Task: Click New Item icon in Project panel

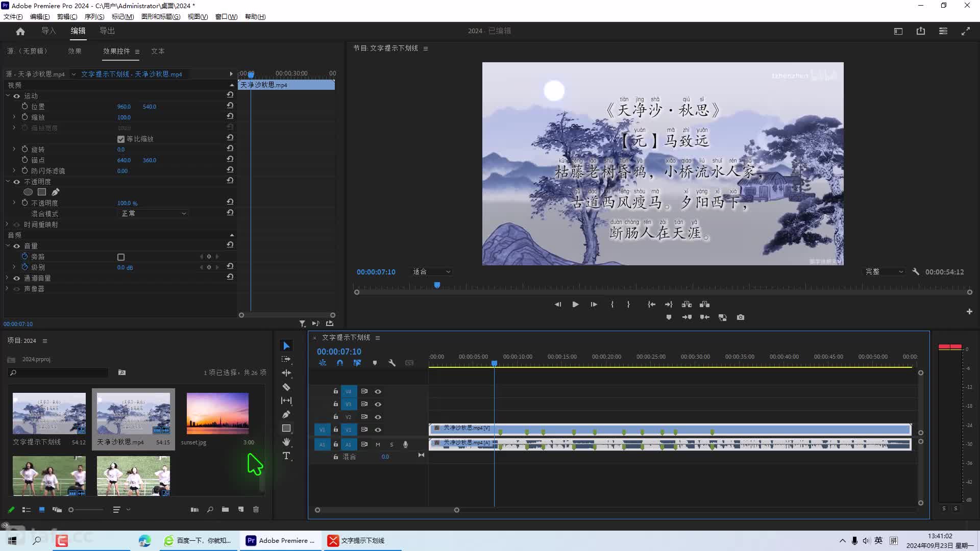Action: [x=241, y=510]
